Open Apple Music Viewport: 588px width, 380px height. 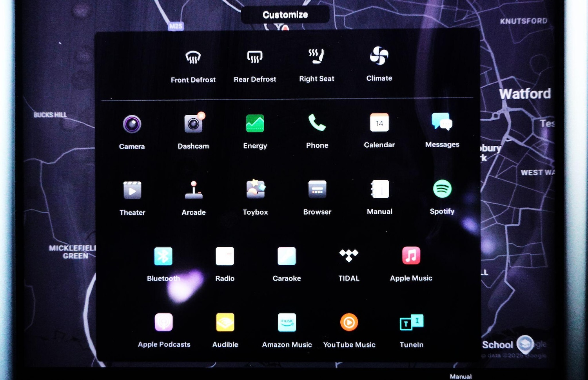(411, 255)
